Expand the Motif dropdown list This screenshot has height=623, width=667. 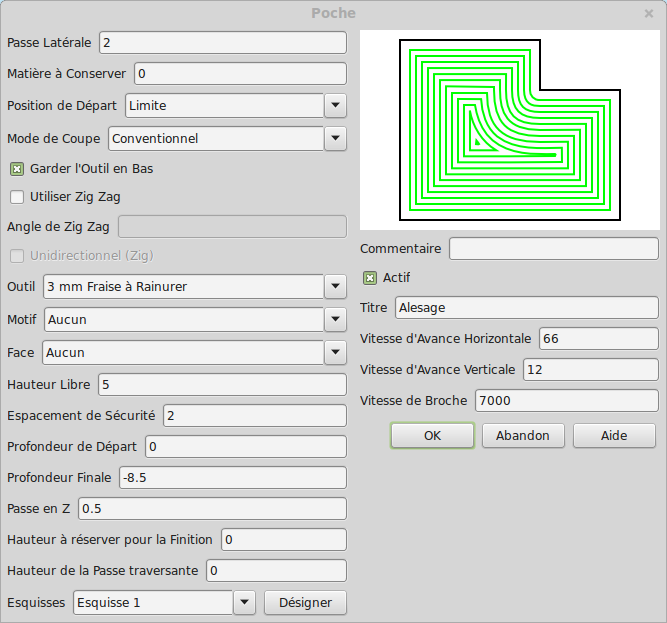[x=335, y=320]
